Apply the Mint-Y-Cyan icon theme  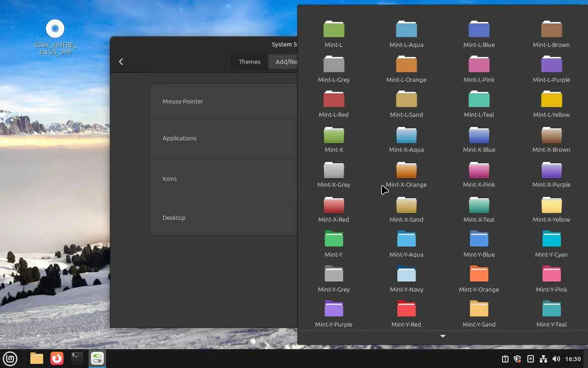pyautogui.click(x=551, y=244)
